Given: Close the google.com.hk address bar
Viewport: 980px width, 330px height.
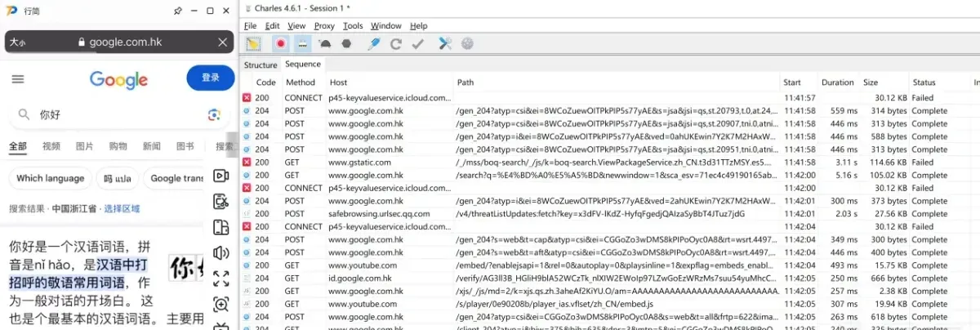Looking at the screenshot, I should pyautogui.click(x=223, y=42).
